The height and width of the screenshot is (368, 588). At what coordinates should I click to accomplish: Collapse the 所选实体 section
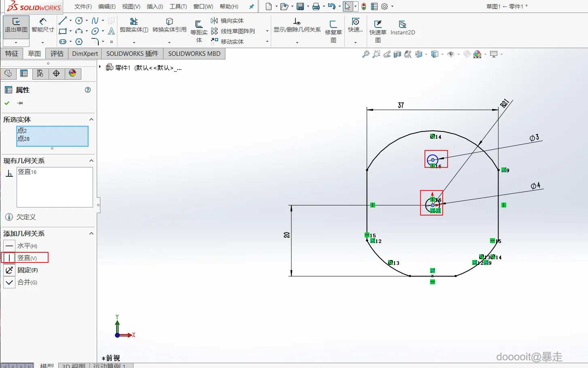tap(91, 120)
